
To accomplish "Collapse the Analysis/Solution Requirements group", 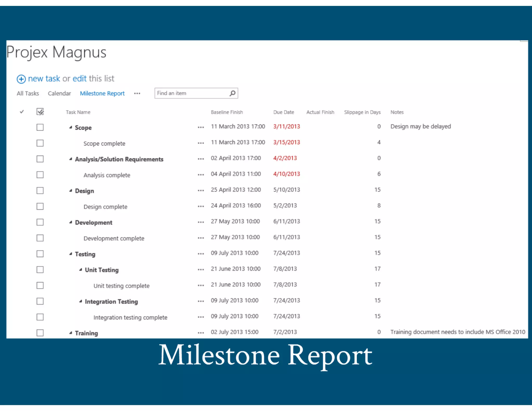I will (x=71, y=159).
